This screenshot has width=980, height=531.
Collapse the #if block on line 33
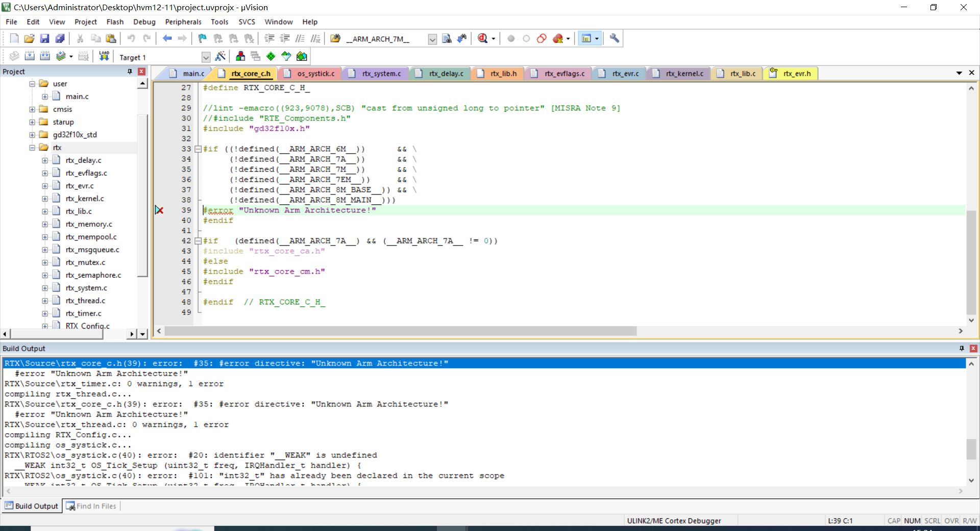(x=198, y=149)
